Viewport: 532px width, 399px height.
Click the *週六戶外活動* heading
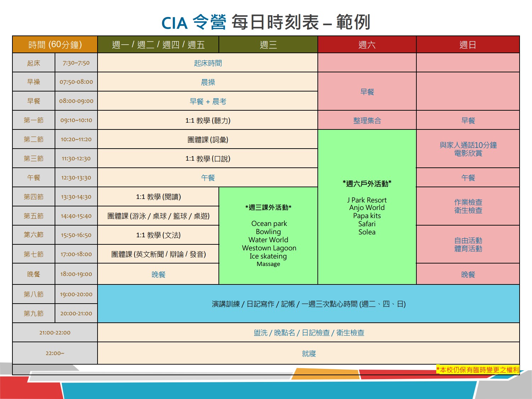click(x=367, y=184)
